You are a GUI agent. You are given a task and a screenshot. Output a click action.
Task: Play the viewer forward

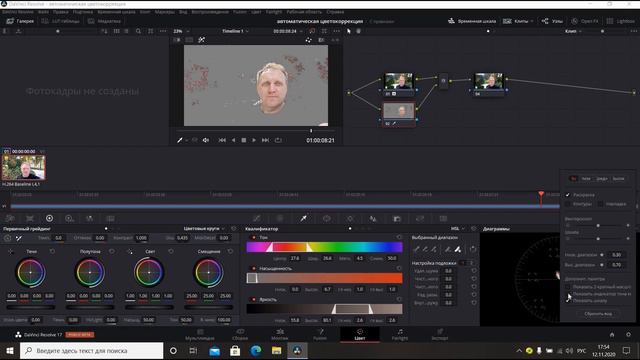(x=254, y=140)
